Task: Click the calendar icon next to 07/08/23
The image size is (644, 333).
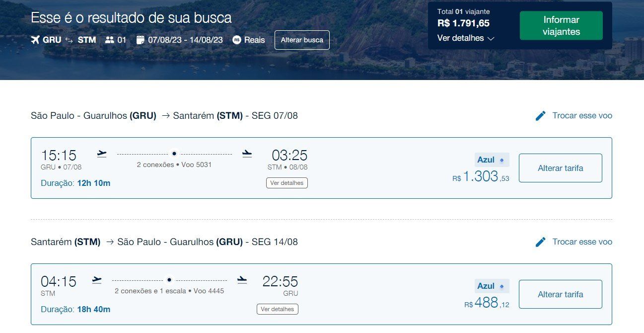Action: coord(140,40)
